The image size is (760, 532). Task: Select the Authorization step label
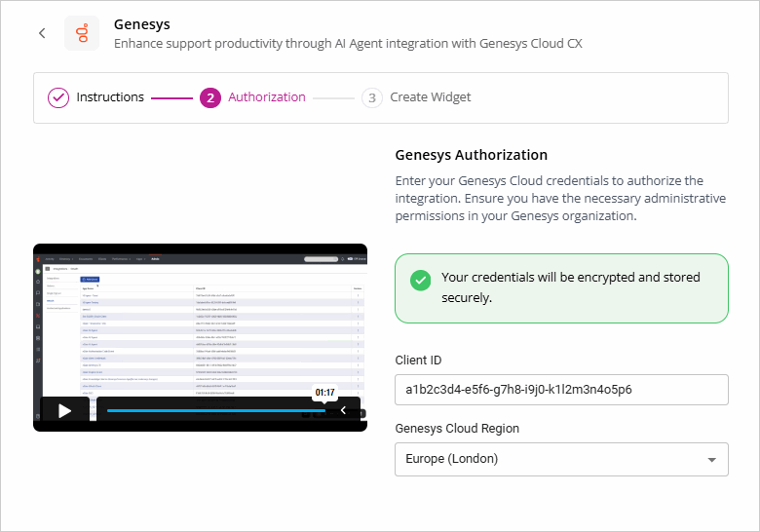(266, 97)
